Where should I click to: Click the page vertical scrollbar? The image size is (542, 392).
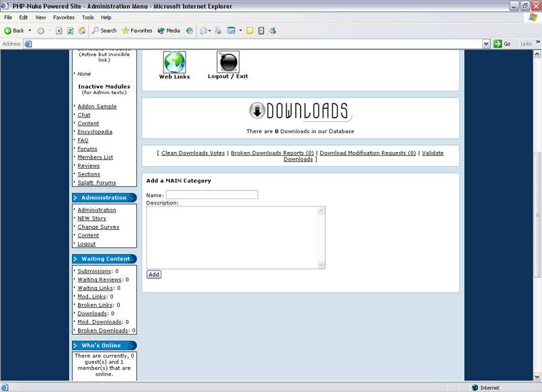click(537, 215)
